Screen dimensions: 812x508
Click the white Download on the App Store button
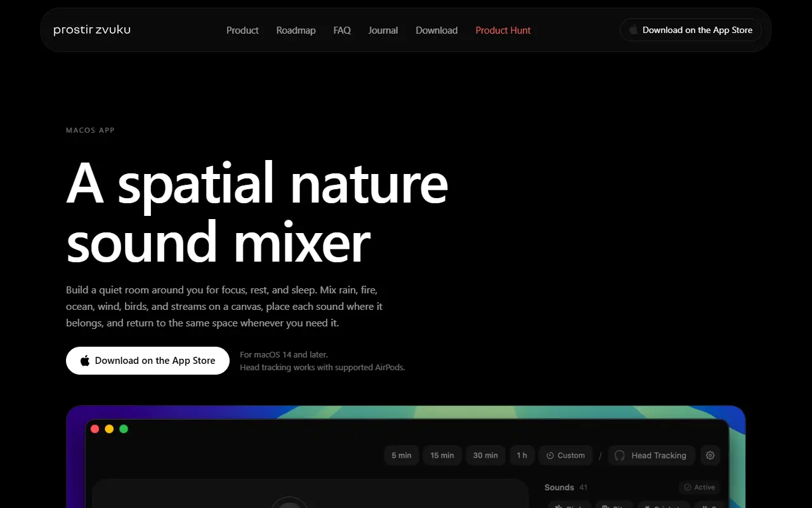pos(148,361)
